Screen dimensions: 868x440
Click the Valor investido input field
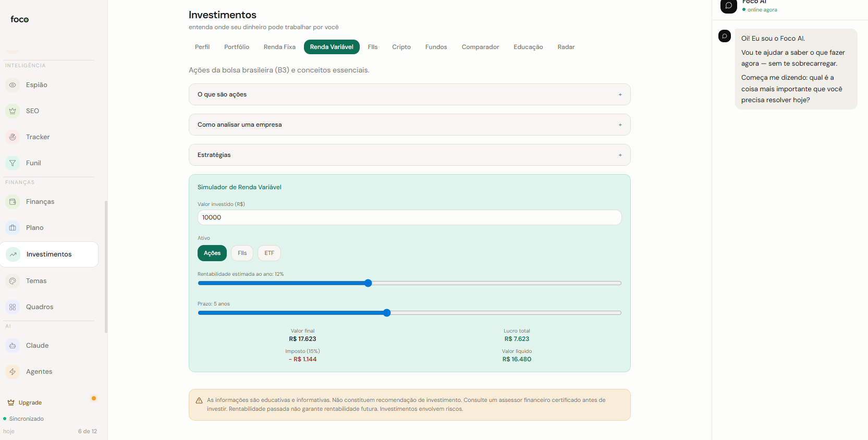pyautogui.click(x=410, y=217)
